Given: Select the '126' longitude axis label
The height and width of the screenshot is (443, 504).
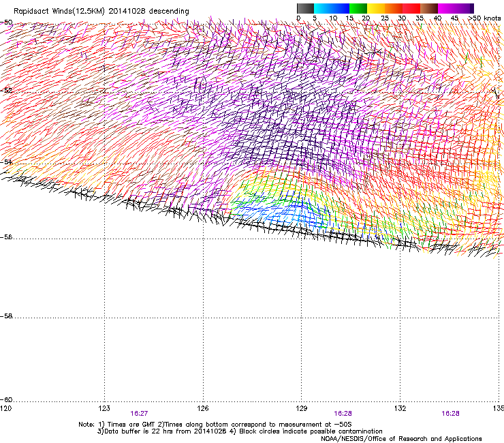Looking at the screenshot, I should coord(203,408).
